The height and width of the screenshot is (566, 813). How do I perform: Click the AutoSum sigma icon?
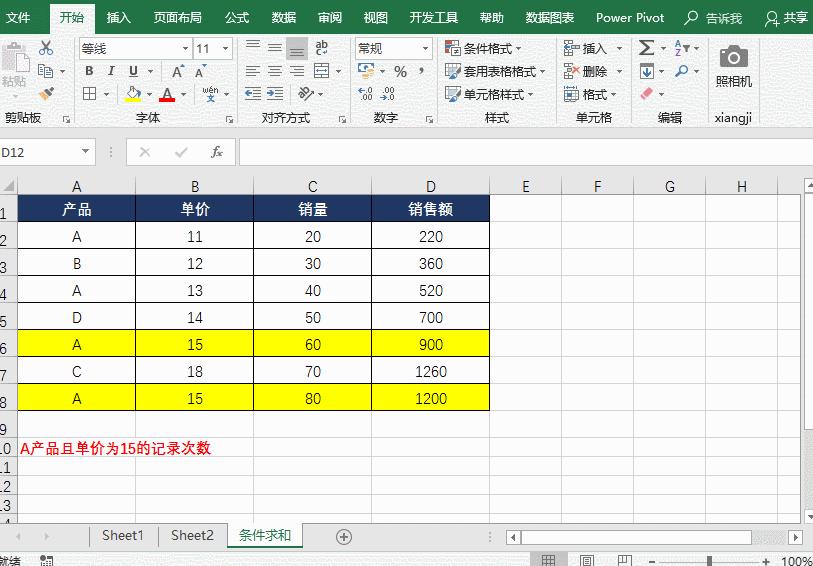coord(646,48)
